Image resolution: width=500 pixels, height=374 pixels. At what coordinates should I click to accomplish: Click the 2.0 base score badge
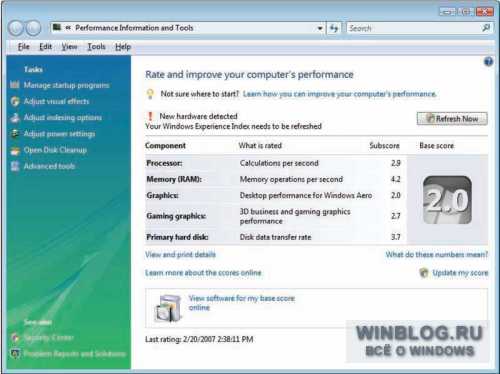(447, 200)
